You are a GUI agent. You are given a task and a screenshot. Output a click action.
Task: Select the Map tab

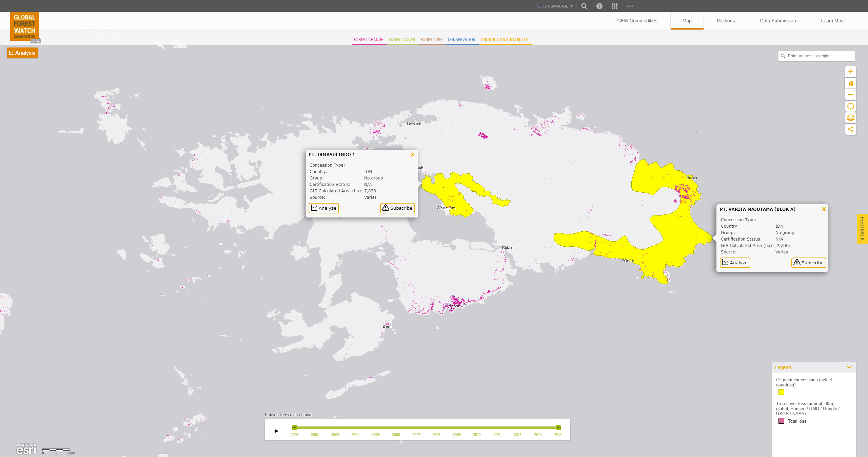687,21
